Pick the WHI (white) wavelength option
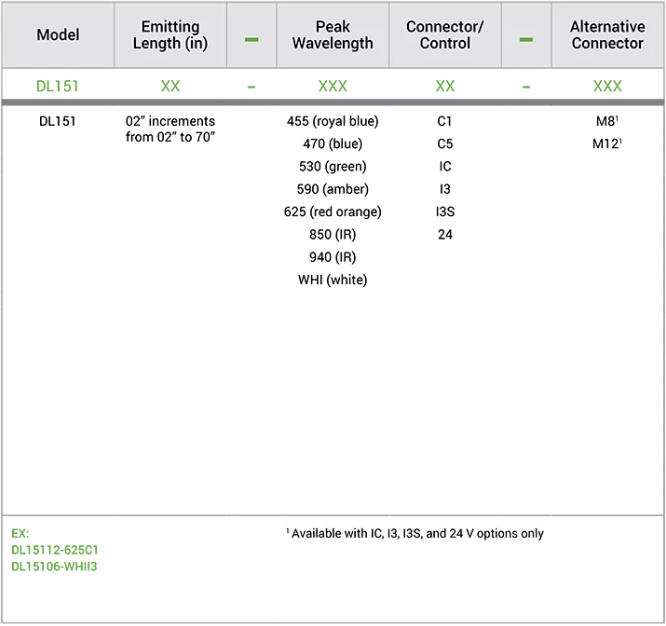666x626 pixels. (x=332, y=280)
